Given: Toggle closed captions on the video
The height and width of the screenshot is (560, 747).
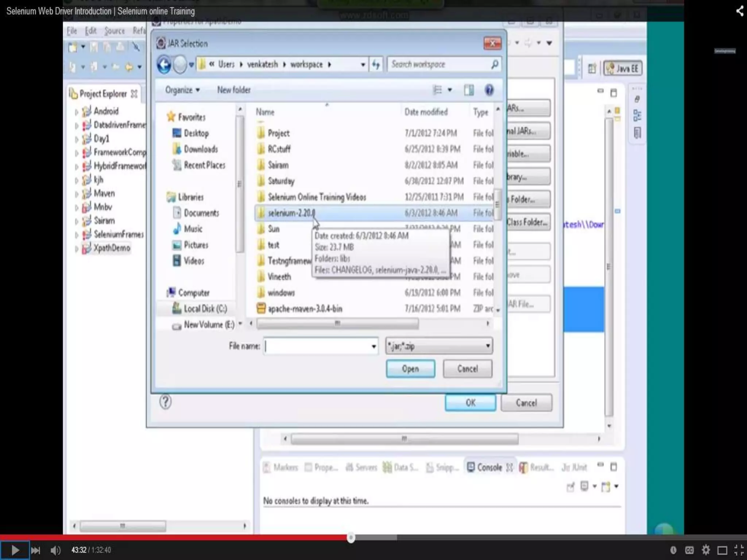Looking at the screenshot, I should 689,550.
